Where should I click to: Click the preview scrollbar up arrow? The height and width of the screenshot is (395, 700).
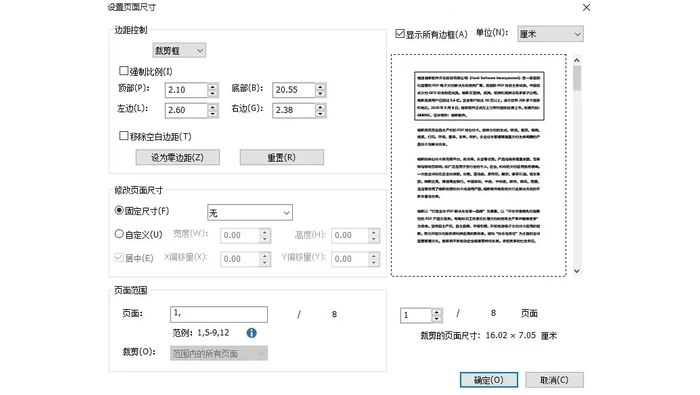577,60
